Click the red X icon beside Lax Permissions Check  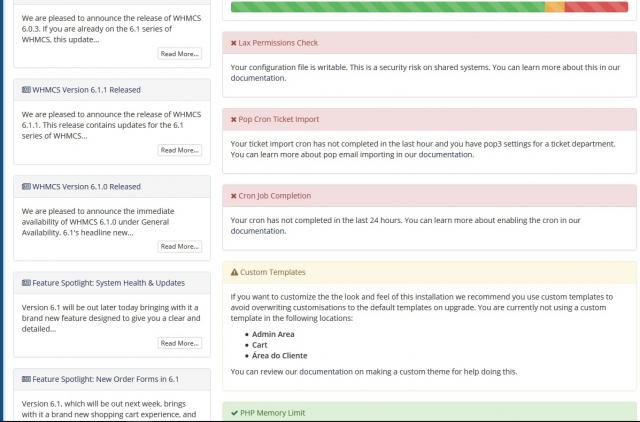click(x=233, y=43)
